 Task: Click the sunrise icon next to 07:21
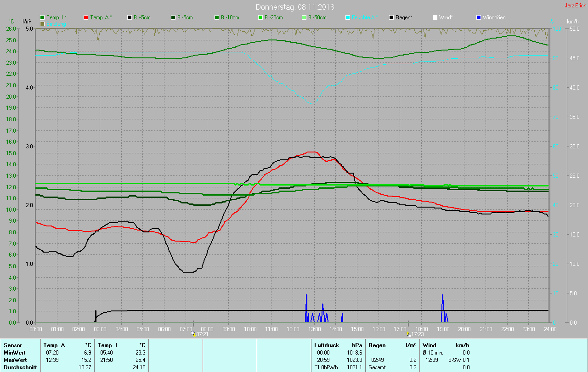(193, 334)
